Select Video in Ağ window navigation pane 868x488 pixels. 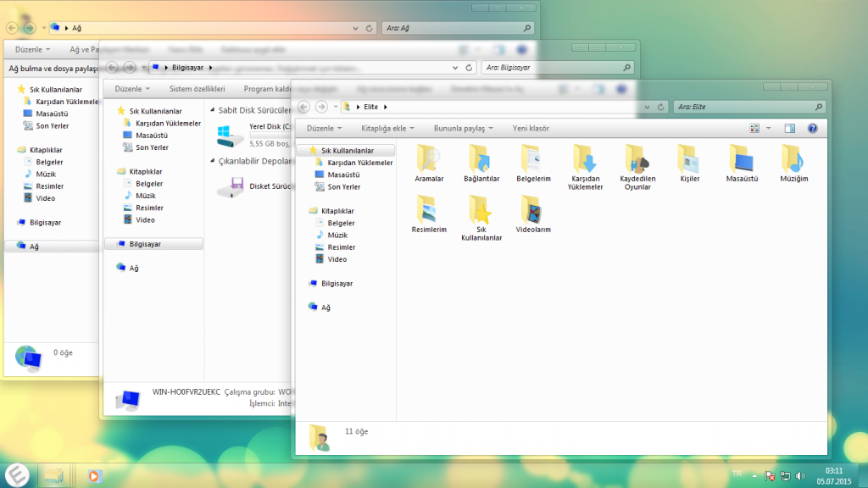pyautogui.click(x=45, y=198)
